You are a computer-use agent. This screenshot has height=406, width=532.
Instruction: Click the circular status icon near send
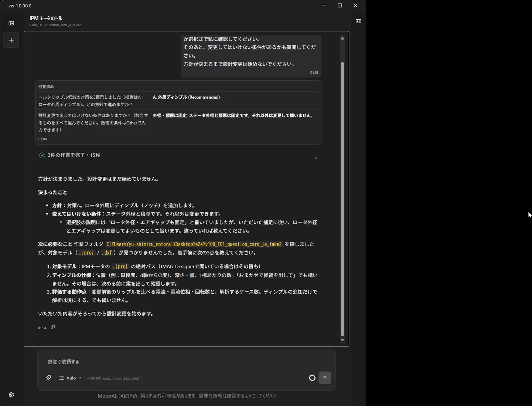coord(312,378)
